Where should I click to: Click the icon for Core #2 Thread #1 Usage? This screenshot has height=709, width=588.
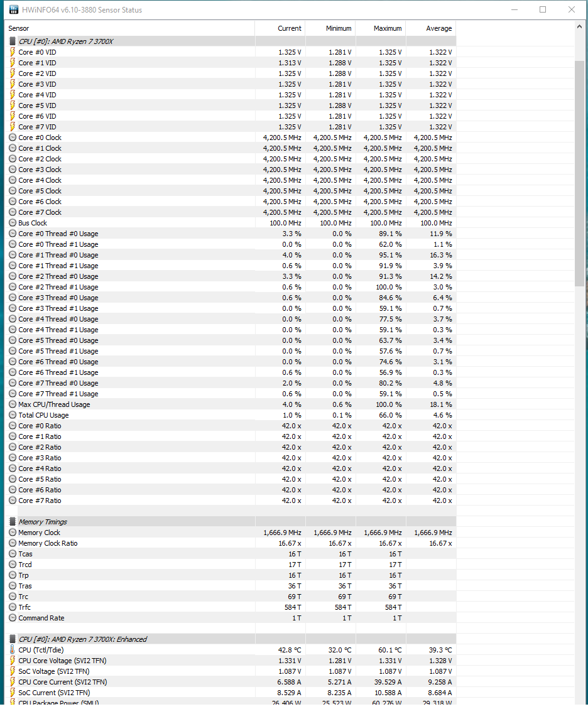click(13, 286)
